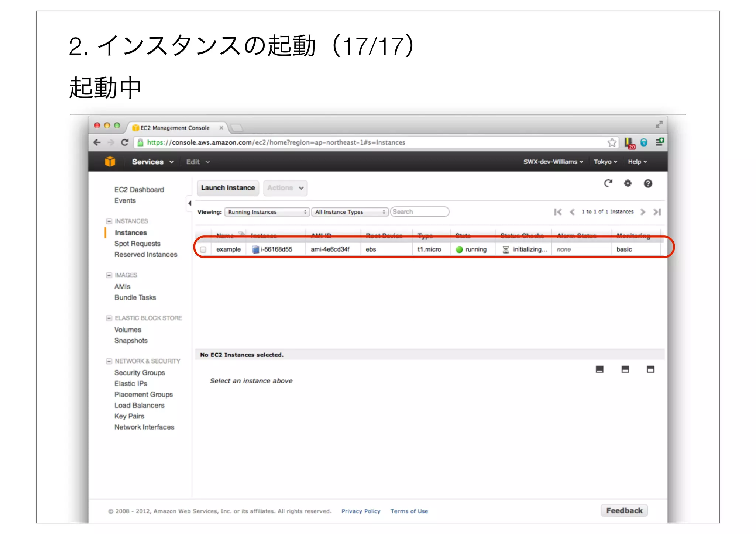756x534 pixels.
Task: Click the AWS orange cube logo
Action: 110,162
